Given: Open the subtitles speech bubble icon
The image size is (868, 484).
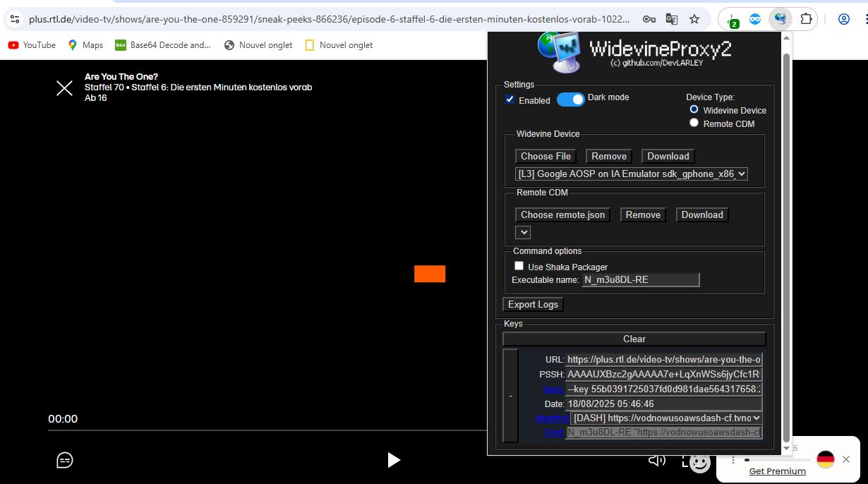Looking at the screenshot, I should (65, 460).
